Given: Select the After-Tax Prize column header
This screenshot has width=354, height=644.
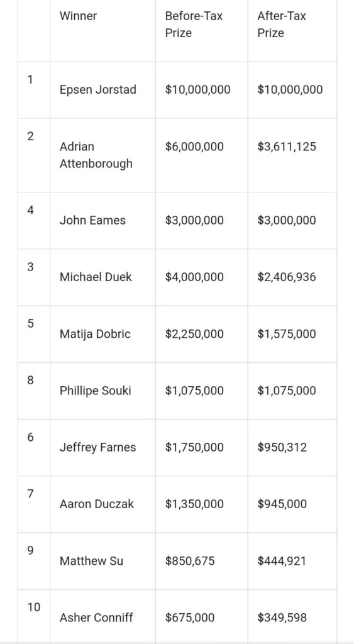Looking at the screenshot, I should 281,25.
